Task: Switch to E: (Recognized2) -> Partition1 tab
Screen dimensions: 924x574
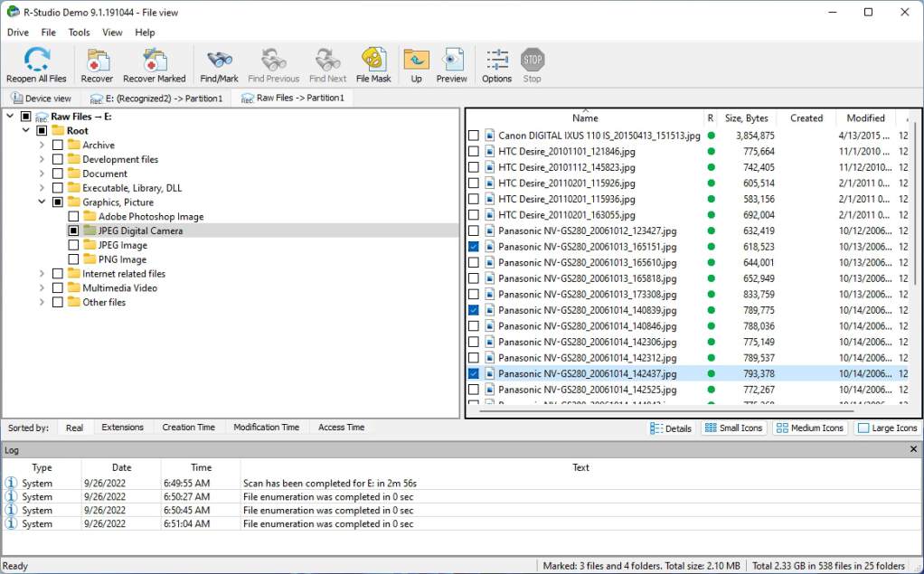Action: [x=156, y=99]
